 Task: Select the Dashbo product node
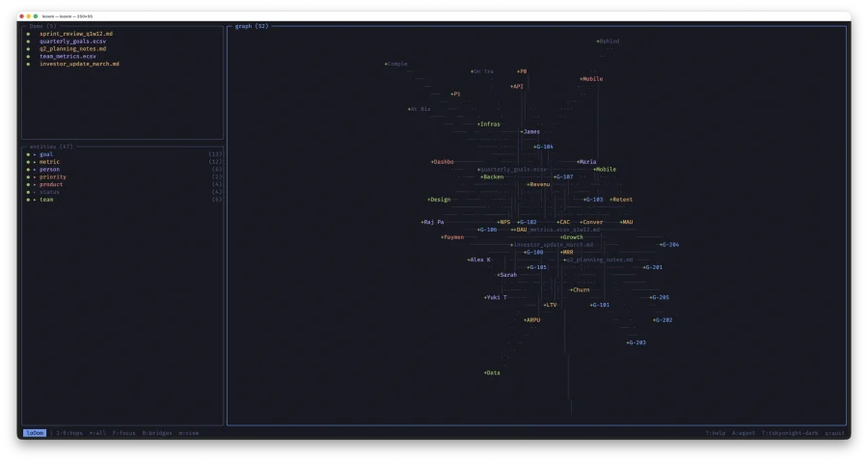(443, 162)
